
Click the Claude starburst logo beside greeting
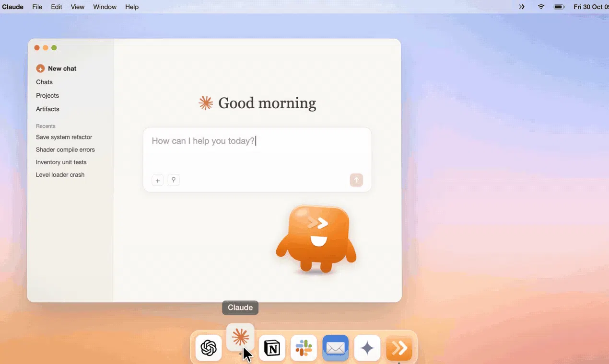(x=206, y=103)
